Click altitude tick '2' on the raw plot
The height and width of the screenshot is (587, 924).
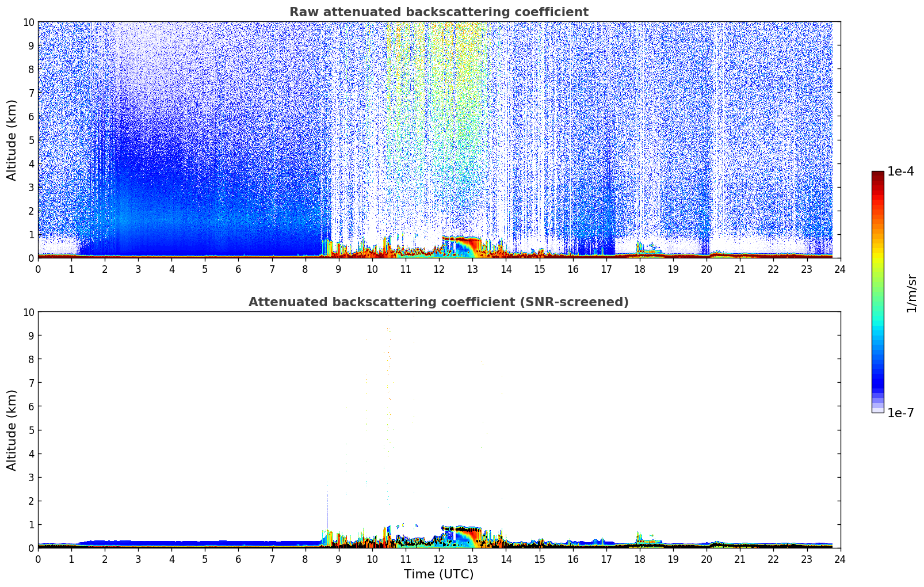(31, 211)
